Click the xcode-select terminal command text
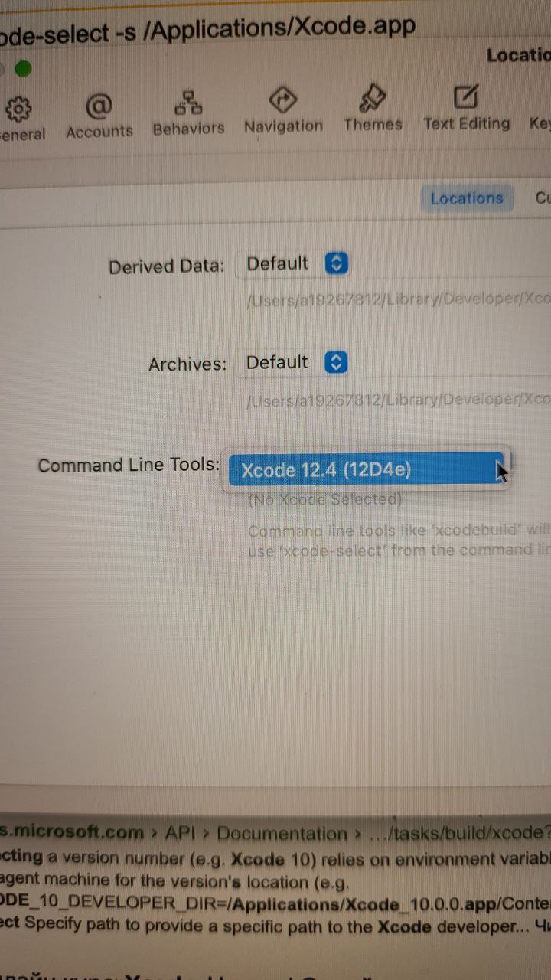Screen dimensions: 551x980 coord(208,29)
